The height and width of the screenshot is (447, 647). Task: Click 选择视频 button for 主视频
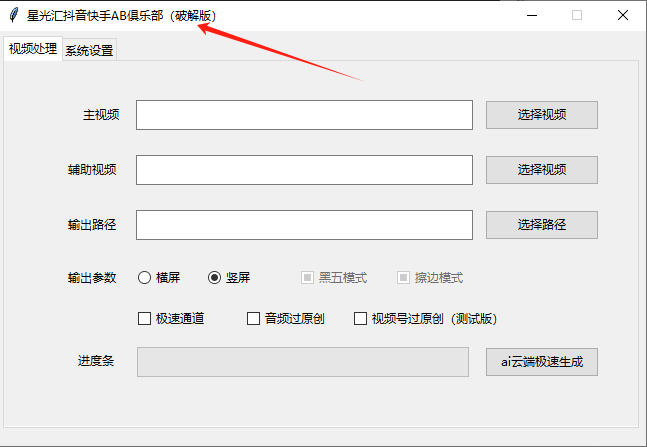coord(542,115)
